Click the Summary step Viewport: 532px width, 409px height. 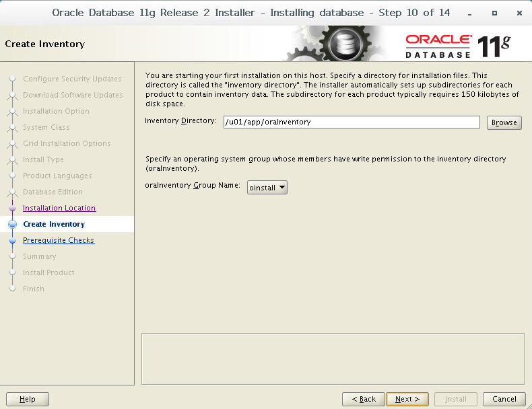40,256
